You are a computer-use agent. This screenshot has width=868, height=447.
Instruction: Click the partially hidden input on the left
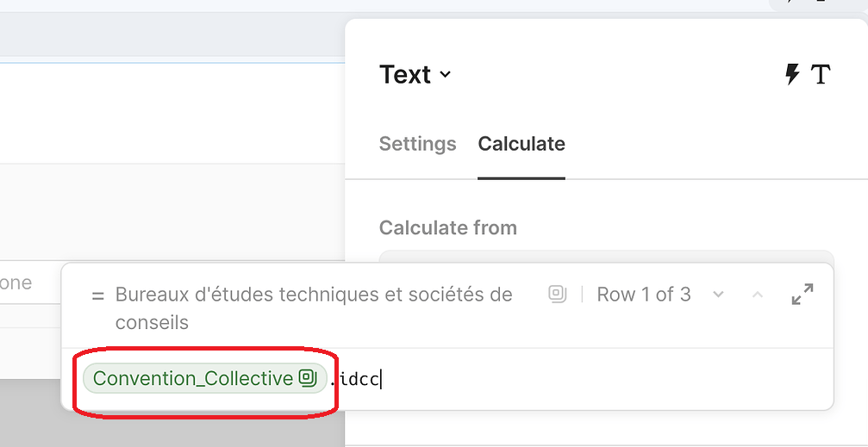26,282
